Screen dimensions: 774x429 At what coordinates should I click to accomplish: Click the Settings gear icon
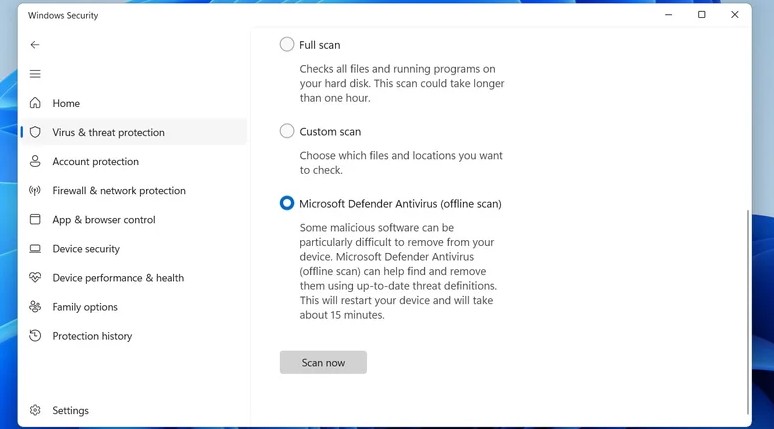click(x=35, y=410)
